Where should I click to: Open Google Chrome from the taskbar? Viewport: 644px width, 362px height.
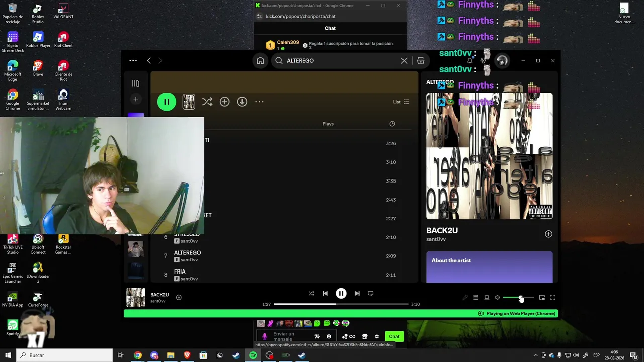click(137, 355)
